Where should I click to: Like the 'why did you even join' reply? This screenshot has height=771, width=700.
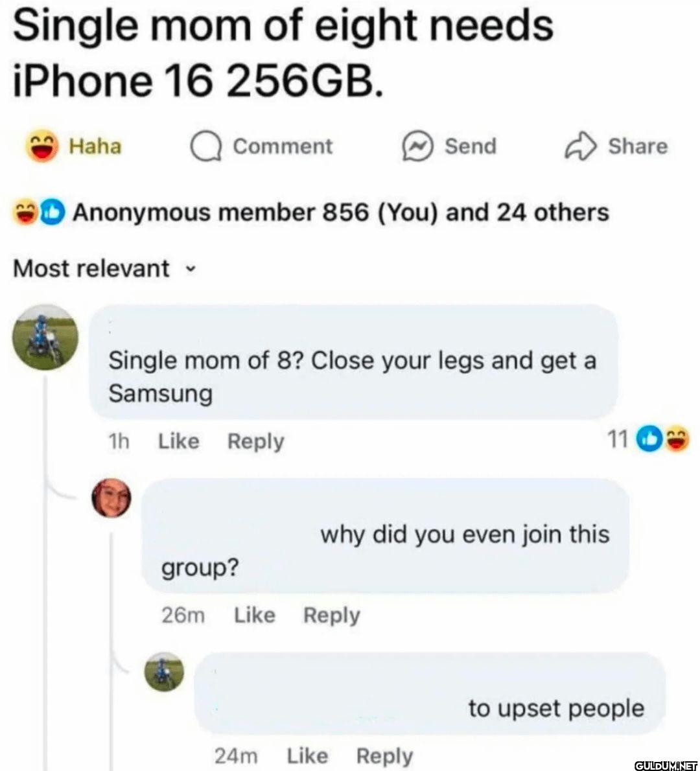pyautogui.click(x=254, y=615)
